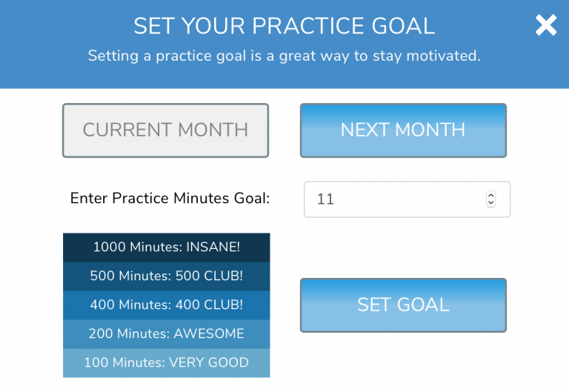Decrease minutes with the stepper down arrow
Image resolution: width=569 pixels, height=392 pixels.
[490, 203]
